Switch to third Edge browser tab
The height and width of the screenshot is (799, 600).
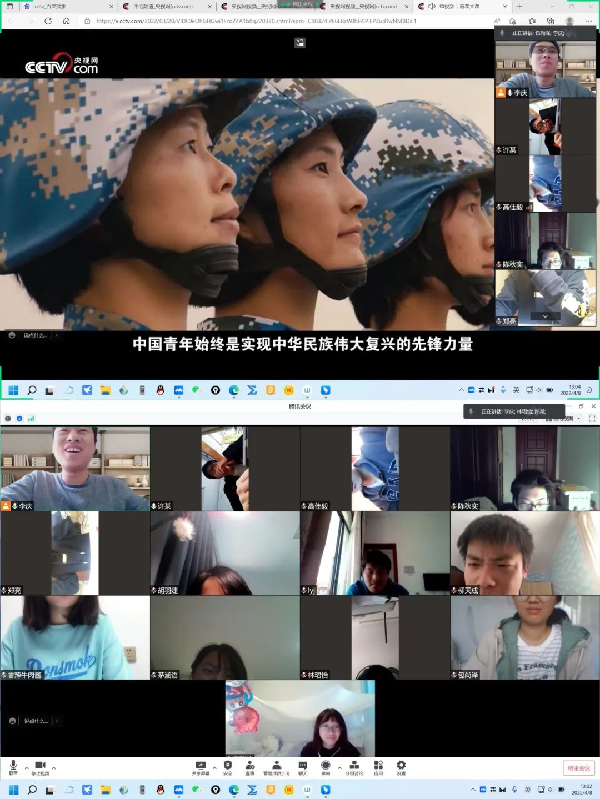(x=265, y=7)
